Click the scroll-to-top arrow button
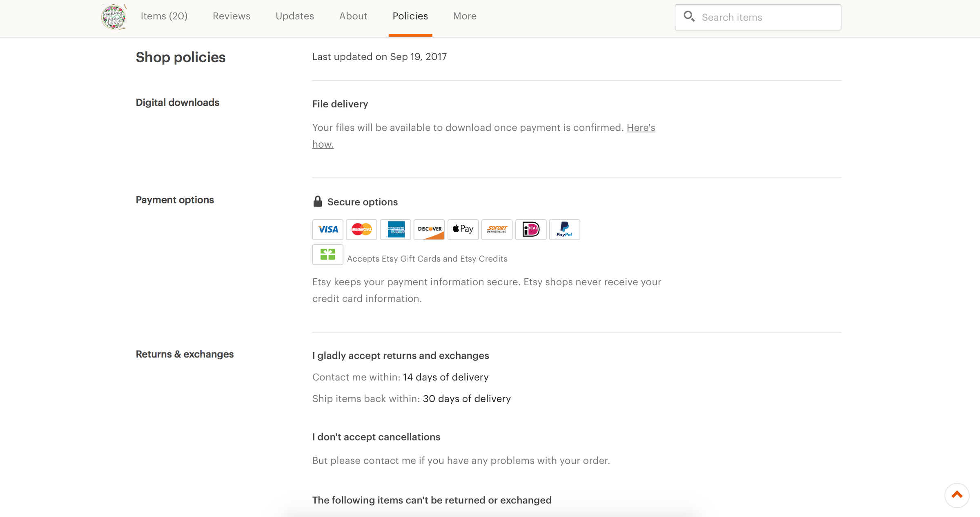This screenshot has width=980, height=517. point(957,495)
